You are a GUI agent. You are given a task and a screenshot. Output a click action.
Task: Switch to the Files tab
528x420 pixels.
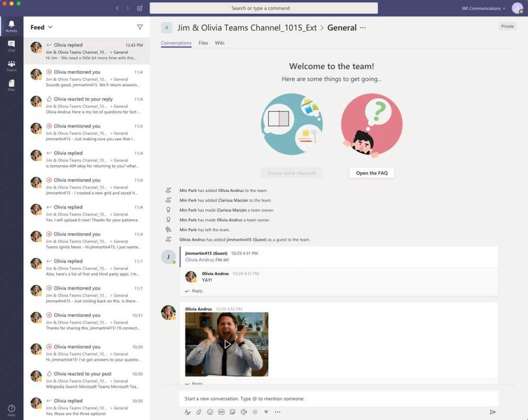(203, 43)
